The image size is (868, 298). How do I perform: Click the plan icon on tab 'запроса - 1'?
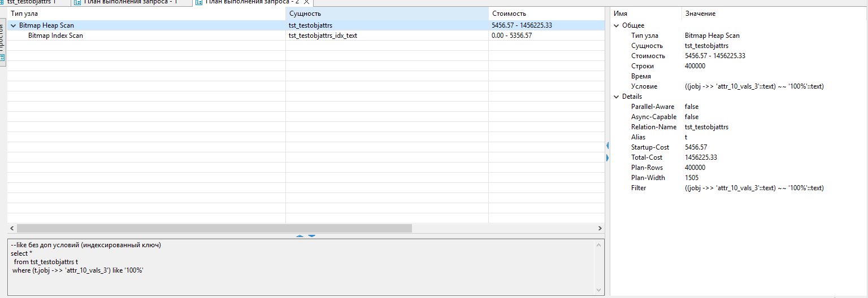77,2
